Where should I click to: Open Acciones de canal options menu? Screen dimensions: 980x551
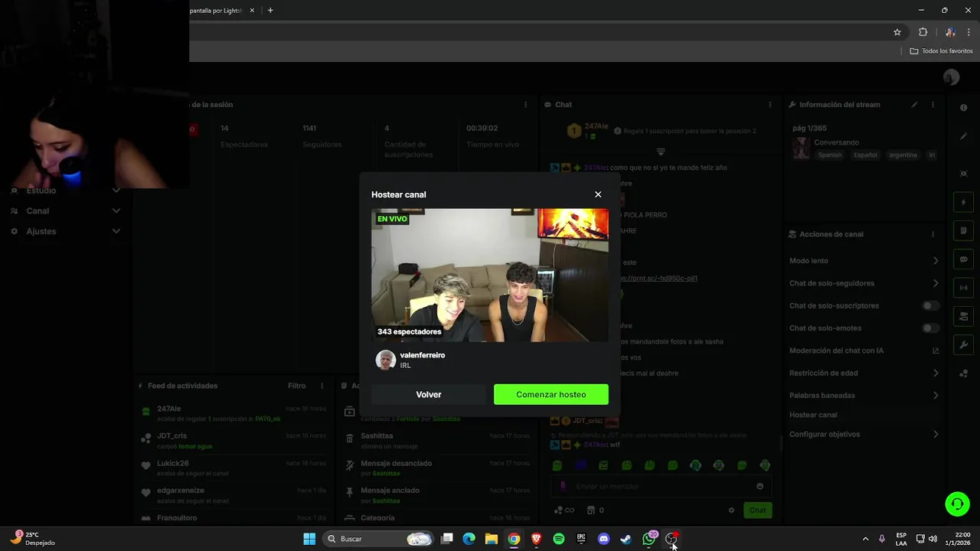[x=933, y=234]
